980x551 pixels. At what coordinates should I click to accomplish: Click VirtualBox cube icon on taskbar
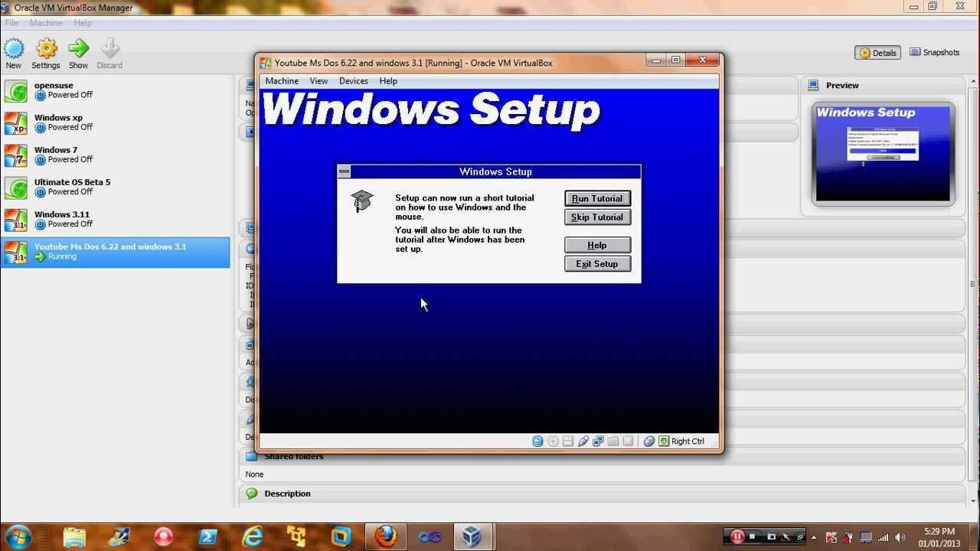[472, 536]
